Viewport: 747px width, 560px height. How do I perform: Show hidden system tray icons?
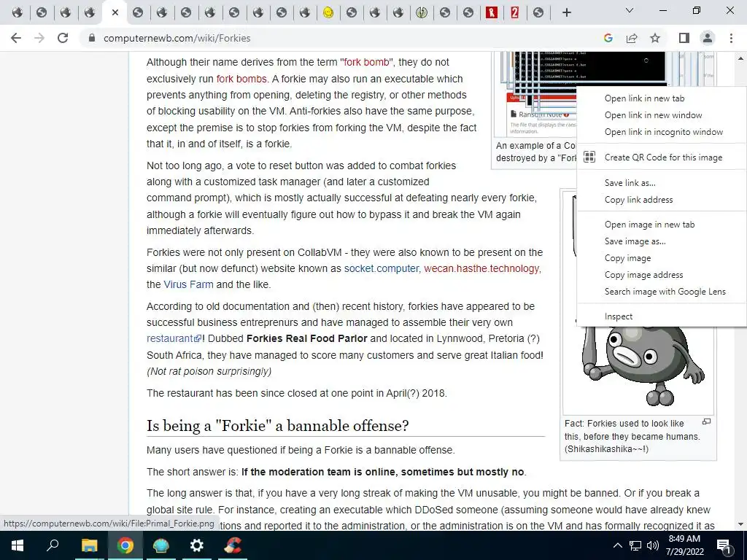click(x=617, y=545)
